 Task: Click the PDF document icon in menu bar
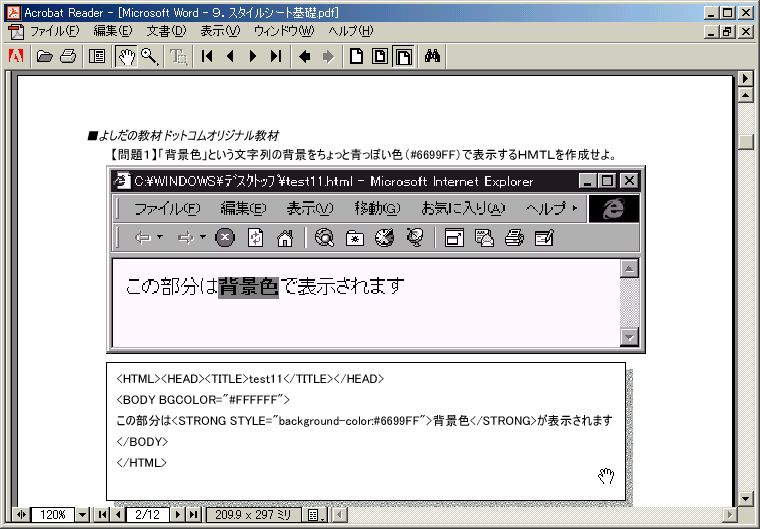[x=16, y=32]
